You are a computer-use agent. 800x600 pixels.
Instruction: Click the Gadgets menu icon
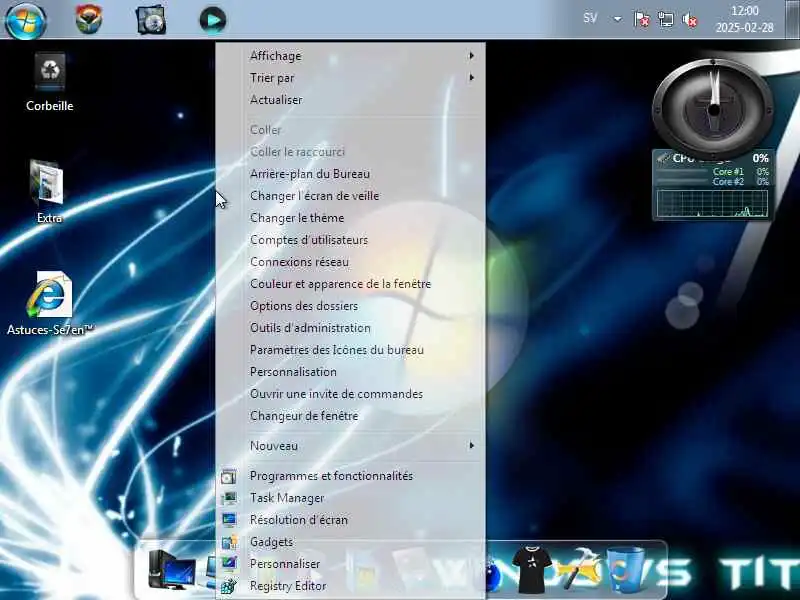[229, 542]
